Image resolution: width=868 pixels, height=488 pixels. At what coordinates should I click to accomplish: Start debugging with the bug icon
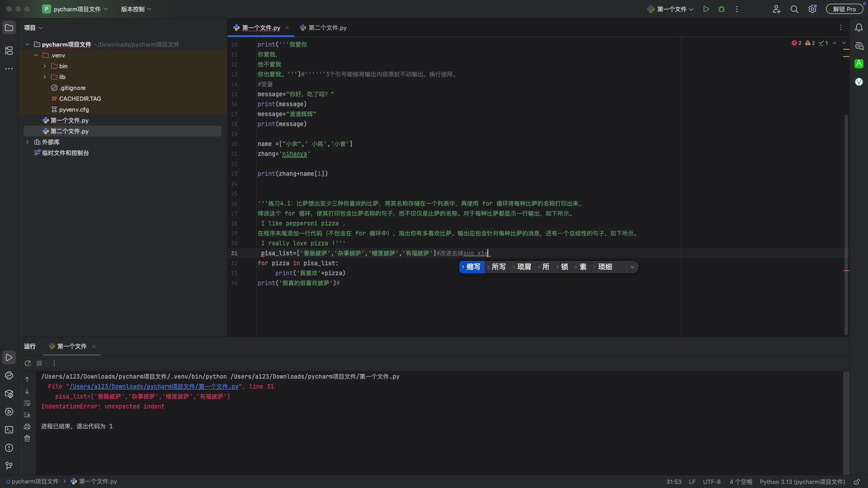point(722,9)
